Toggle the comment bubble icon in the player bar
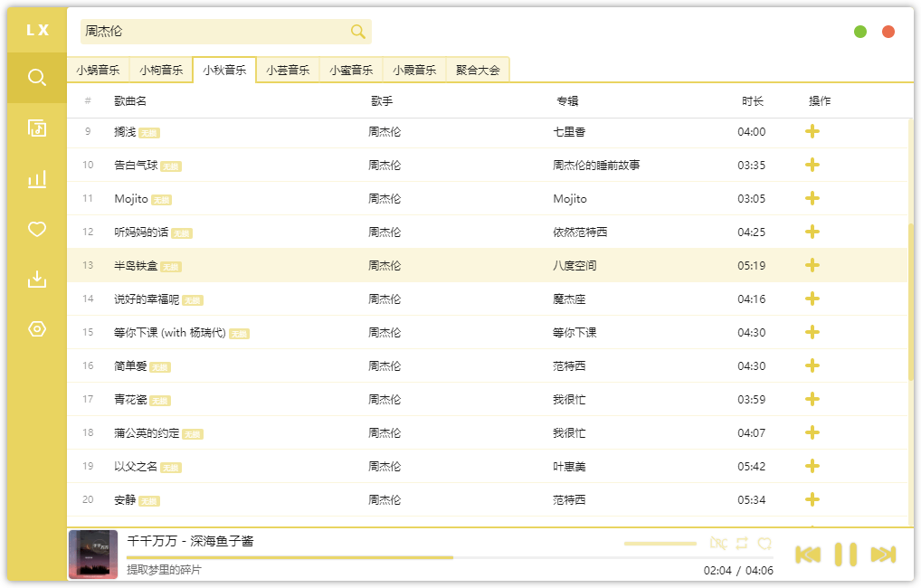This screenshot has height=588, width=921. [x=764, y=544]
